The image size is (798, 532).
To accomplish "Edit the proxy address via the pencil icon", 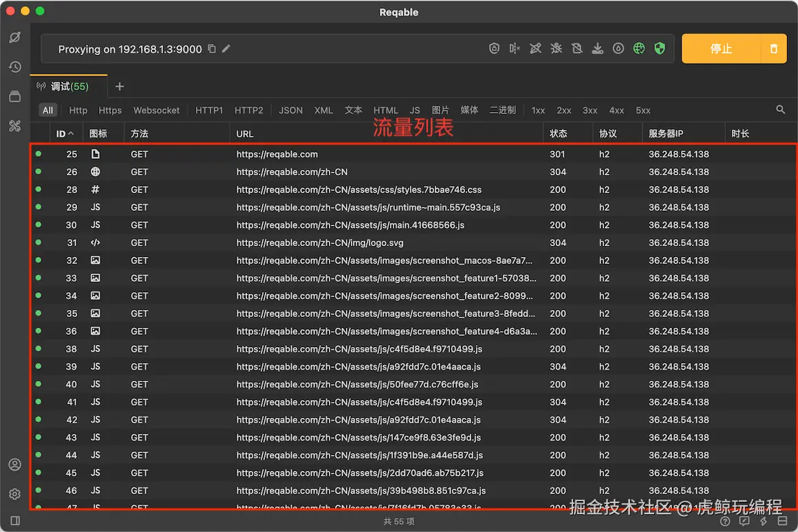I will [227, 49].
